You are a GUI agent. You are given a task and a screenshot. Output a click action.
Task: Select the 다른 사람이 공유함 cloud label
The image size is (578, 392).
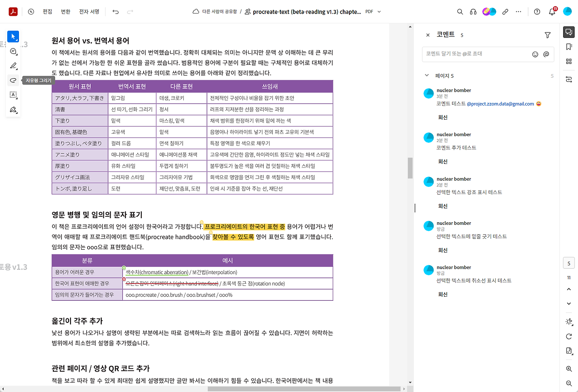[x=215, y=12]
